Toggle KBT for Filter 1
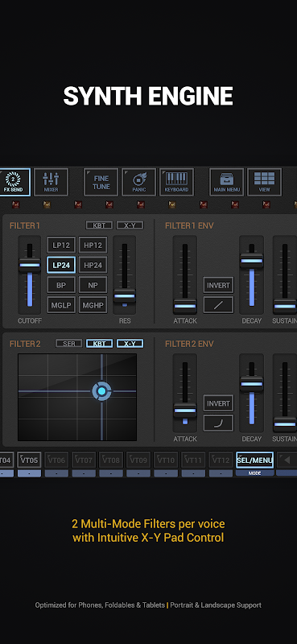Viewport: 297px width, 644px height. tap(99, 225)
